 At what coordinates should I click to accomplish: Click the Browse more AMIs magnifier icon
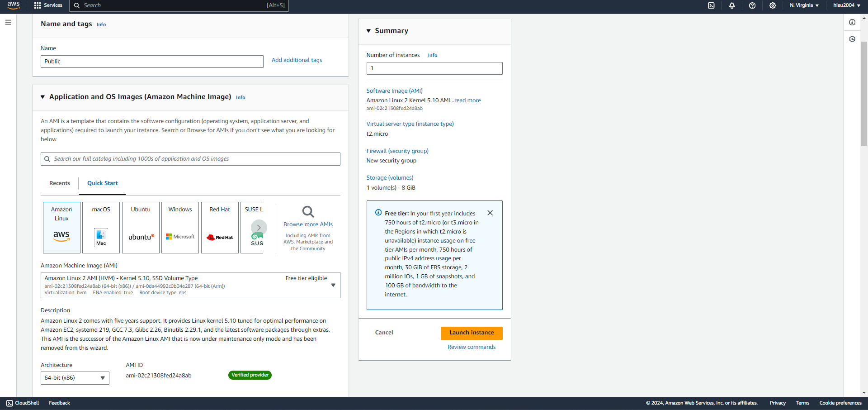click(x=308, y=212)
